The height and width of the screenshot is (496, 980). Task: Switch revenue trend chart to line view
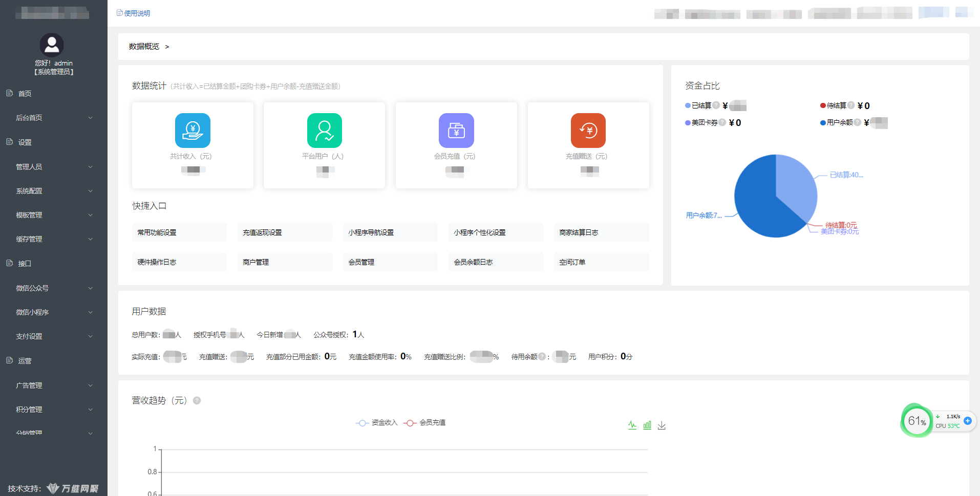pos(632,425)
